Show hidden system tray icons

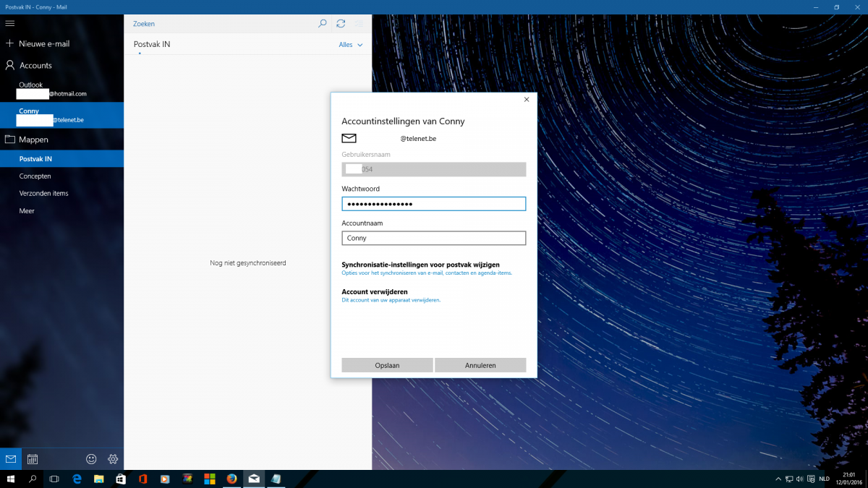pos(778,479)
